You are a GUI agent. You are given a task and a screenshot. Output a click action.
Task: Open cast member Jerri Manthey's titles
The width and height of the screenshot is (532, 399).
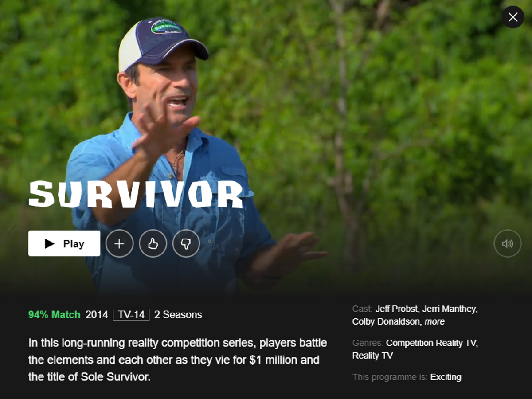[x=450, y=309]
